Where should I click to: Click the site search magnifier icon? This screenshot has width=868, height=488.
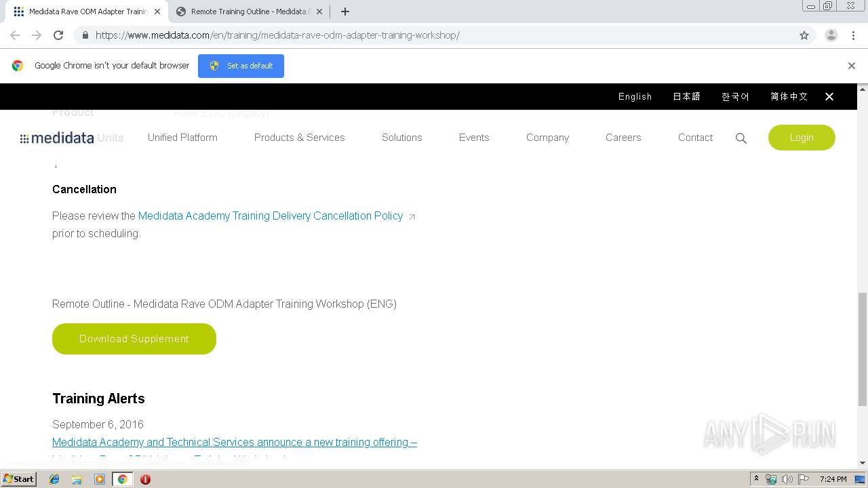[741, 138]
